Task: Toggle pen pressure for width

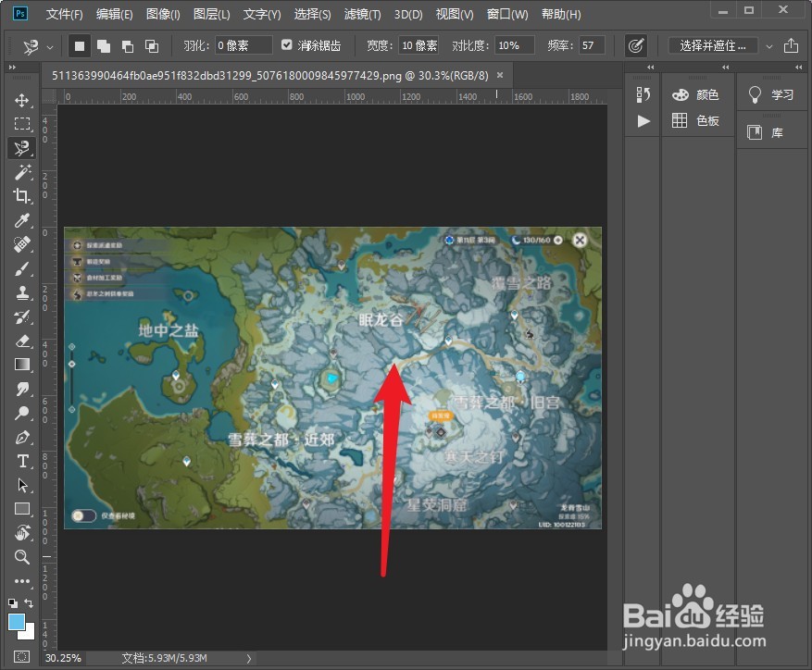Action: 636,45
